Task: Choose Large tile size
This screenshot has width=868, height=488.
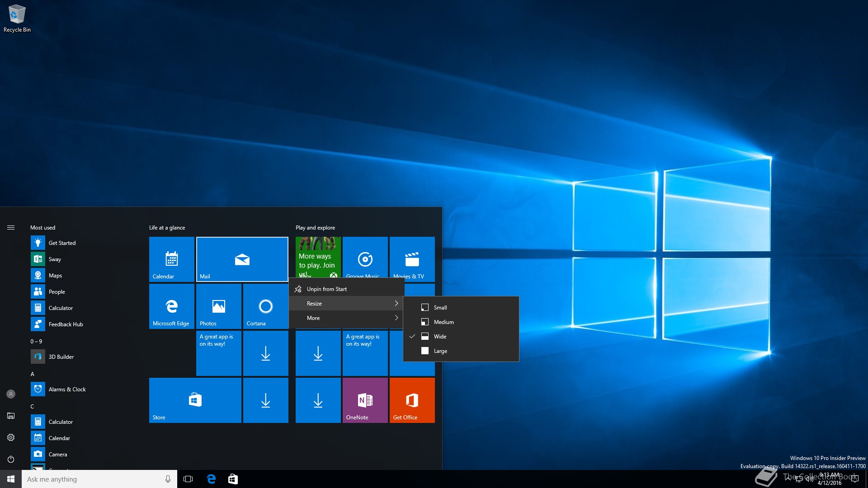Action: point(461,351)
